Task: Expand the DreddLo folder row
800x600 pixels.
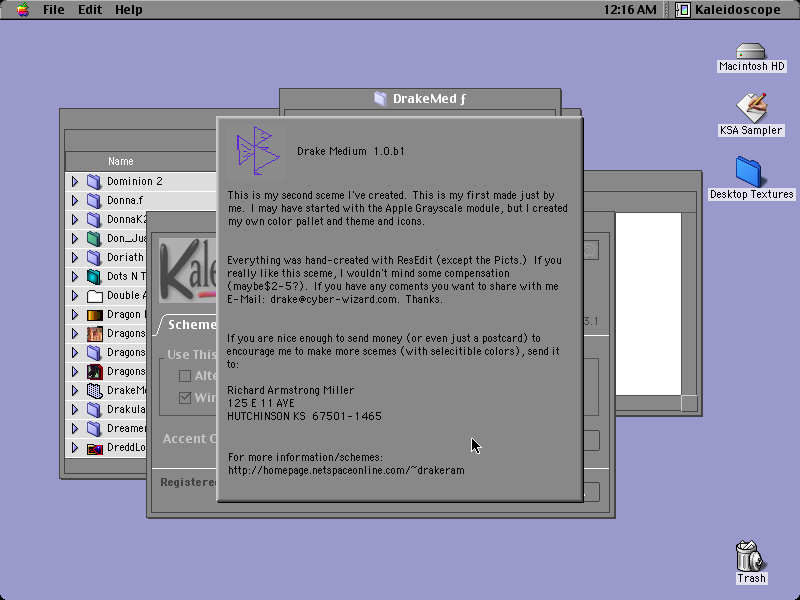Action: tap(74, 447)
